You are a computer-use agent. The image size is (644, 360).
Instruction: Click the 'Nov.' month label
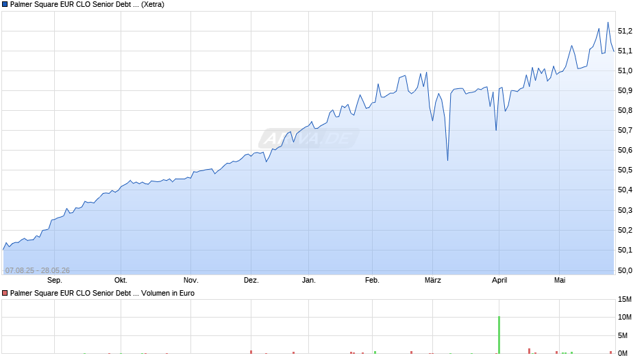click(190, 281)
